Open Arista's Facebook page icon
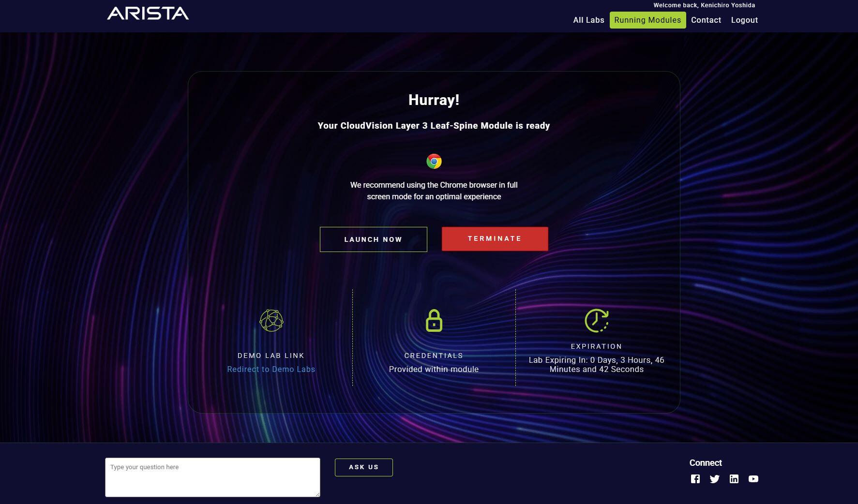 pyautogui.click(x=696, y=479)
